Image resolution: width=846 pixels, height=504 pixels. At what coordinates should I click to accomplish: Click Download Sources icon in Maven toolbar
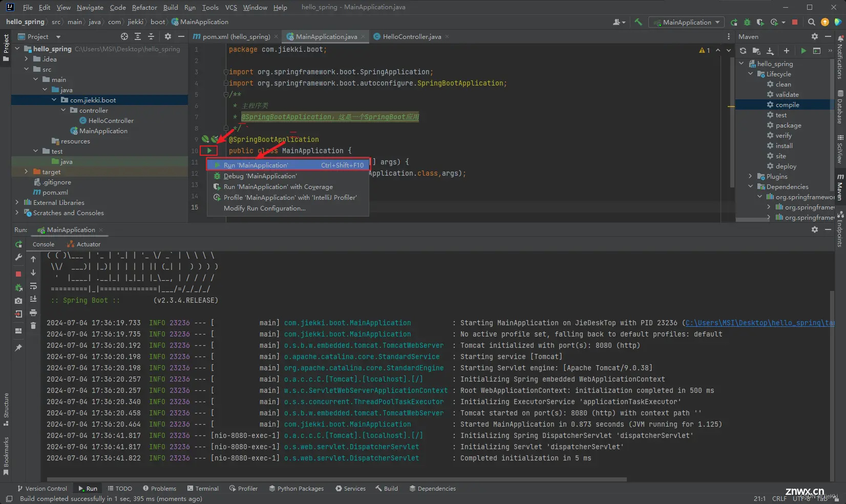pyautogui.click(x=770, y=51)
